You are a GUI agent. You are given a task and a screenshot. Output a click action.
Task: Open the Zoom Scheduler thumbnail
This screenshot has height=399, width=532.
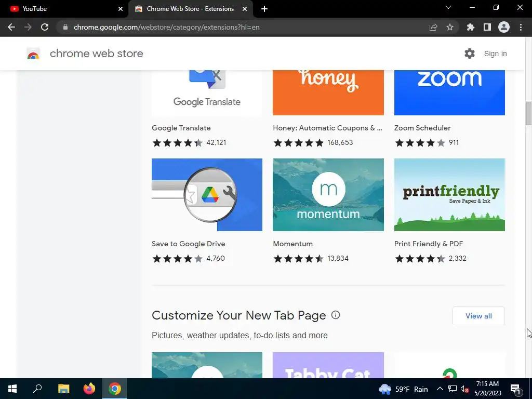click(449, 92)
